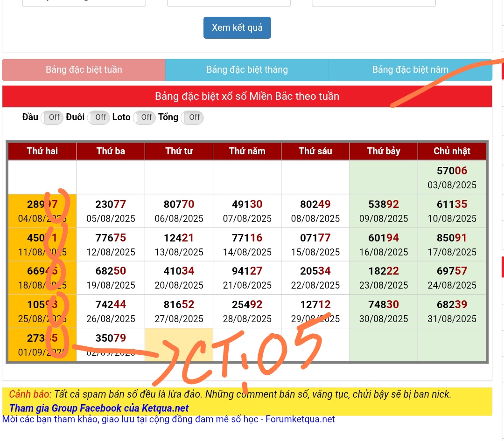Select result 41034 dated 20/08/2025
504x441 pixels.
click(x=179, y=278)
